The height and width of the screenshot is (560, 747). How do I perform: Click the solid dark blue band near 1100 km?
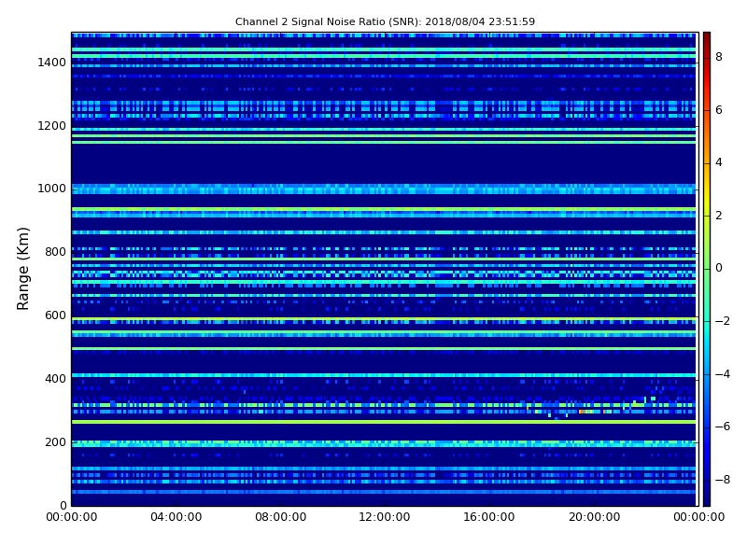[x=384, y=164]
